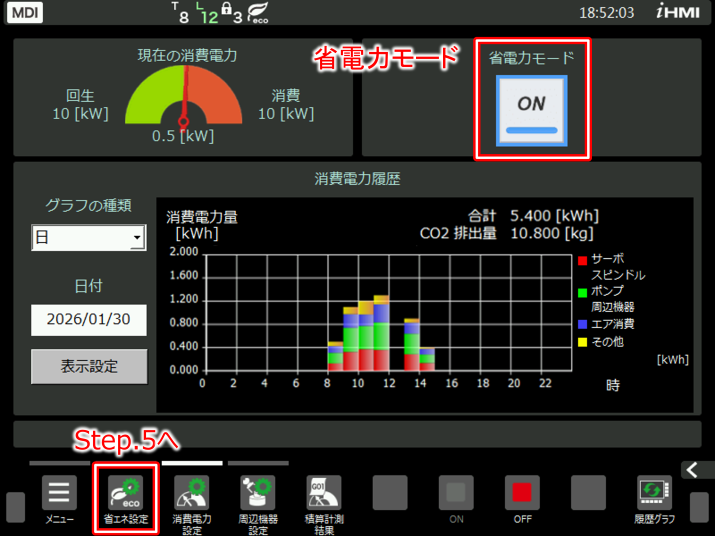Click the 周辺機器 legend label
The width and height of the screenshot is (715, 536).
tap(613, 307)
